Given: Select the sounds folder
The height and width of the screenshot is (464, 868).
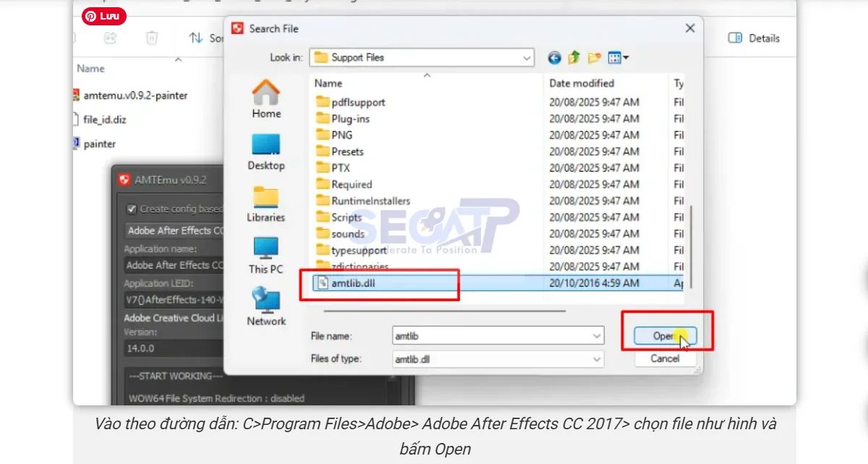Looking at the screenshot, I should 341,234.
